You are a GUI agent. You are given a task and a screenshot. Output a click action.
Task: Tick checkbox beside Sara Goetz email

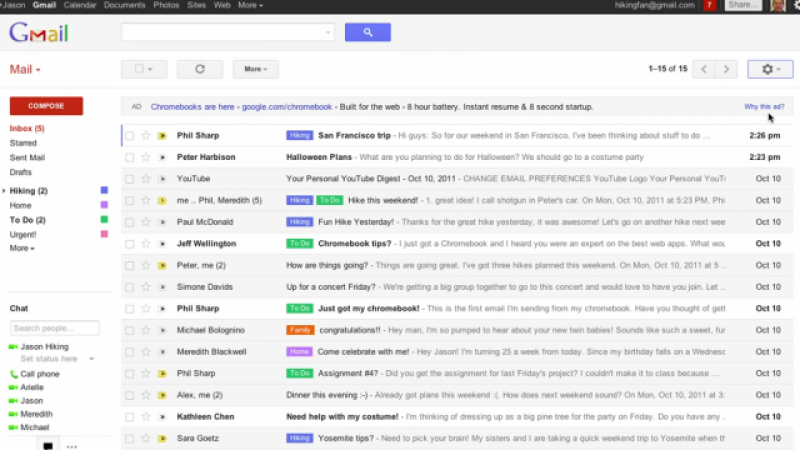129,438
